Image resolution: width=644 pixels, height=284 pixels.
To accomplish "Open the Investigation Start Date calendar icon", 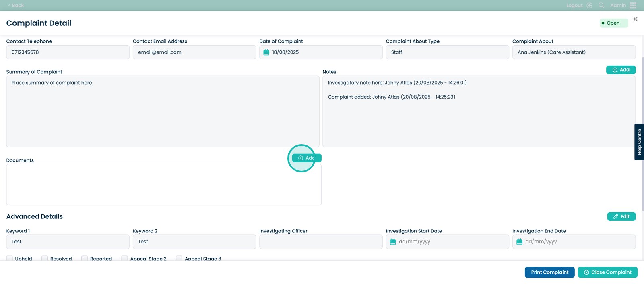I will (393, 242).
